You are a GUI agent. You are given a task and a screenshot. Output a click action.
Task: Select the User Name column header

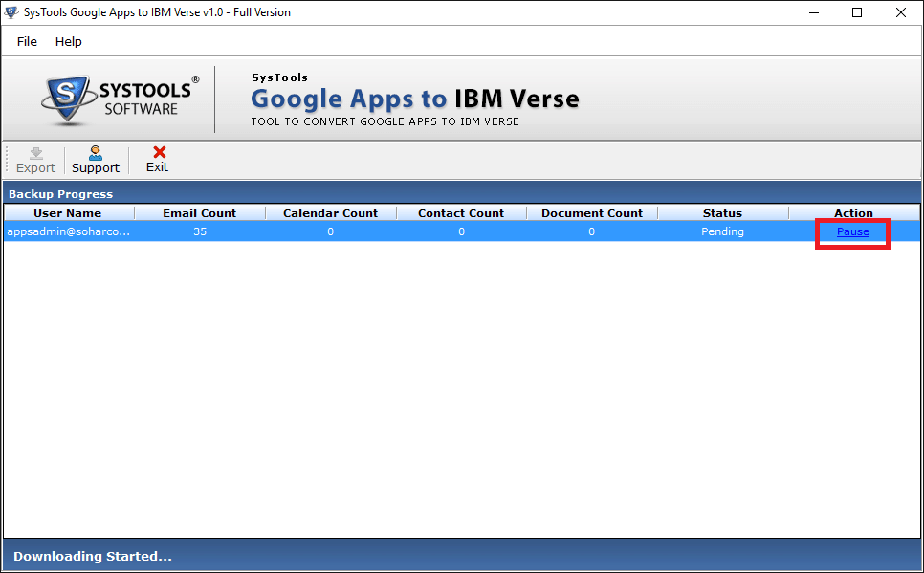point(68,213)
